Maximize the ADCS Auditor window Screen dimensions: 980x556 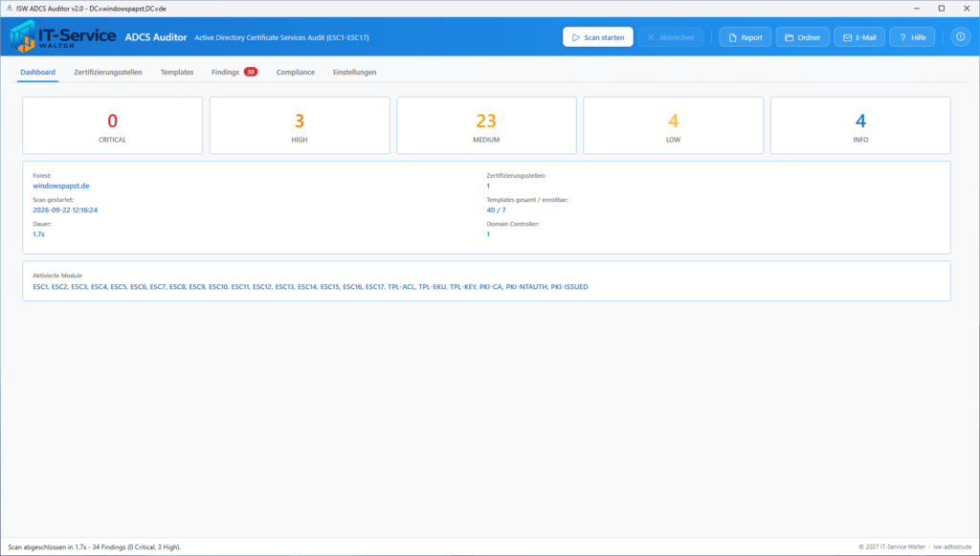(x=942, y=8)
